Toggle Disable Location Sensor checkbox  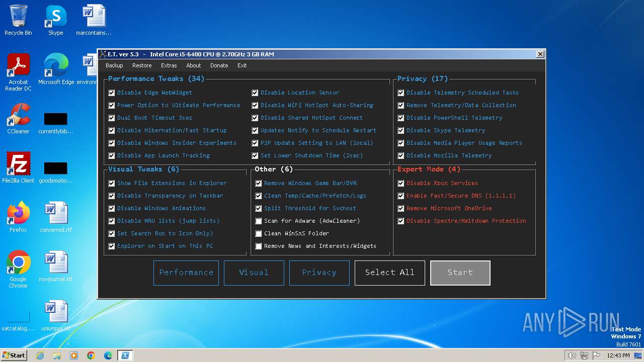[x=255, y=93]
